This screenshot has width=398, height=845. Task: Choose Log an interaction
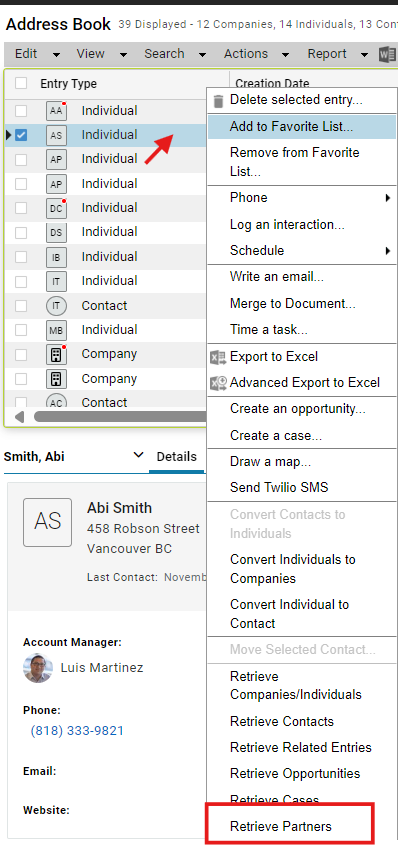point(302,224)
